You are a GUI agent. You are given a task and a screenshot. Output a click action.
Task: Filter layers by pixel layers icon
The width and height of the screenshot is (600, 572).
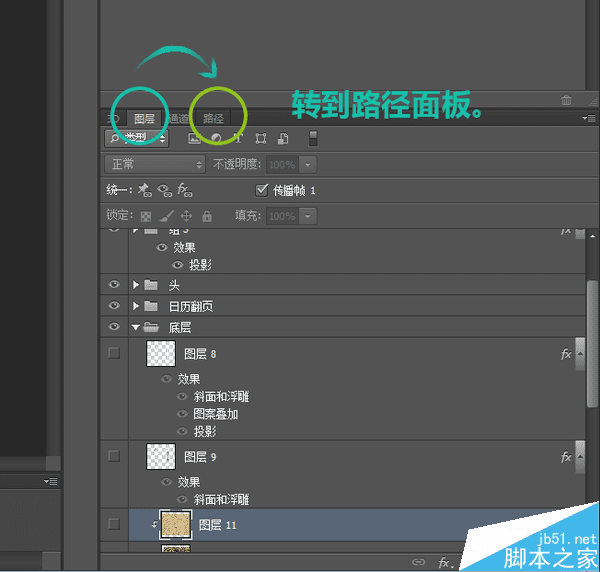point(194,138)
